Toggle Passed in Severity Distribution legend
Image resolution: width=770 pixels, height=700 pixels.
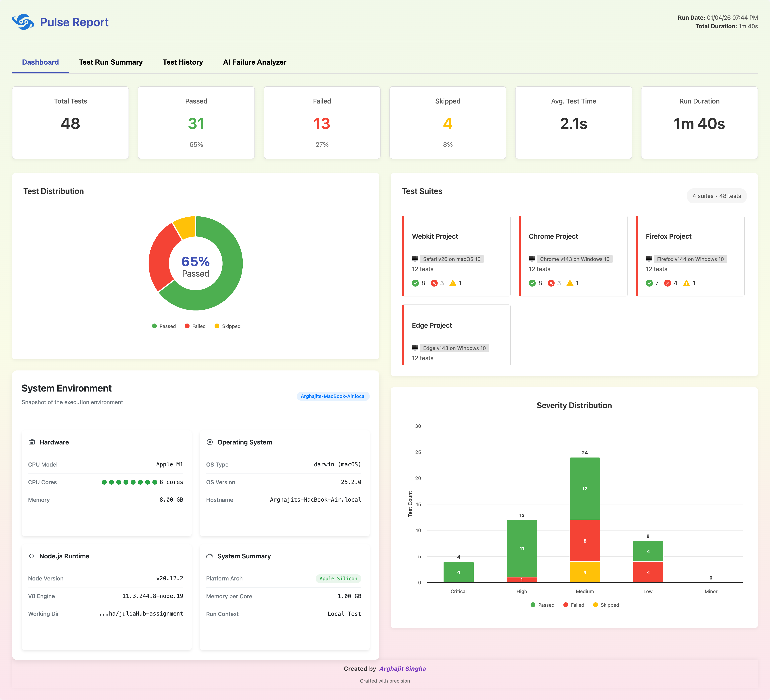[543, 605]
